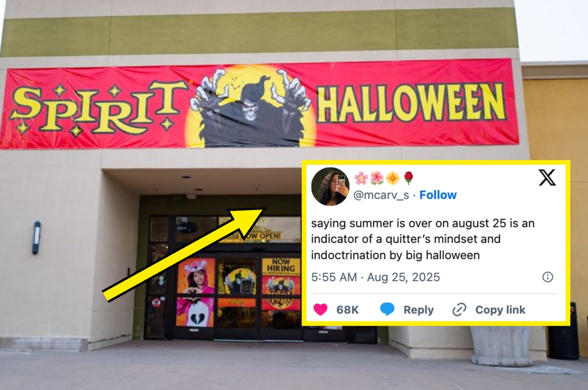Open the tweet info circle icon
This screenshot has height=390, width=588.
[548, 277]
